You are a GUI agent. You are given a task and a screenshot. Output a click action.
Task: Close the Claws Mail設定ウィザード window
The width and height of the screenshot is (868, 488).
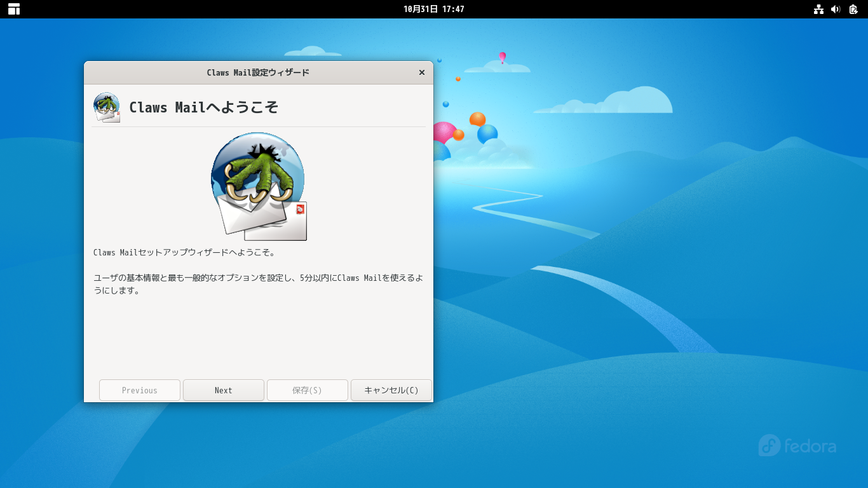(x=421, y=72)
